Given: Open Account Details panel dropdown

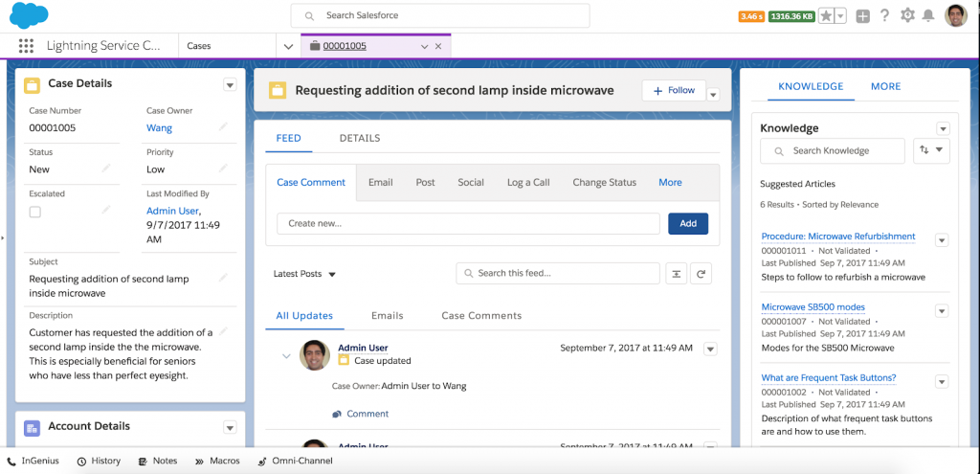Looking at the screenshot, I should [x=230, y=428].
